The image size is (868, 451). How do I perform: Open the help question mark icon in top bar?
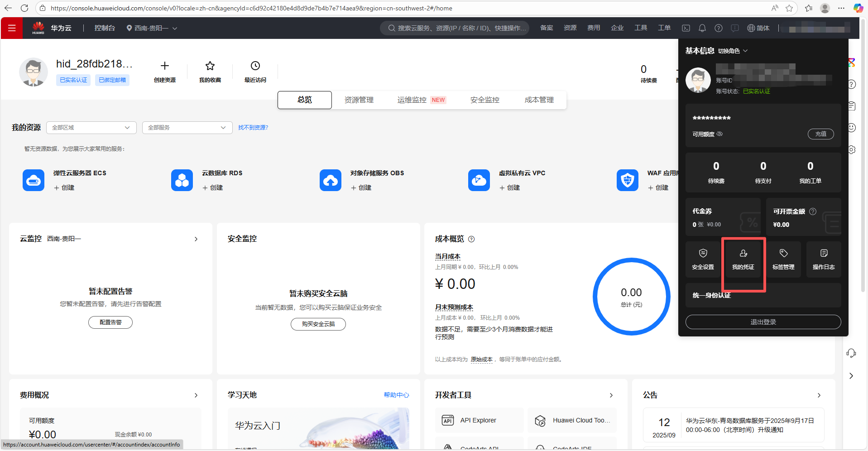click(719, 28)
